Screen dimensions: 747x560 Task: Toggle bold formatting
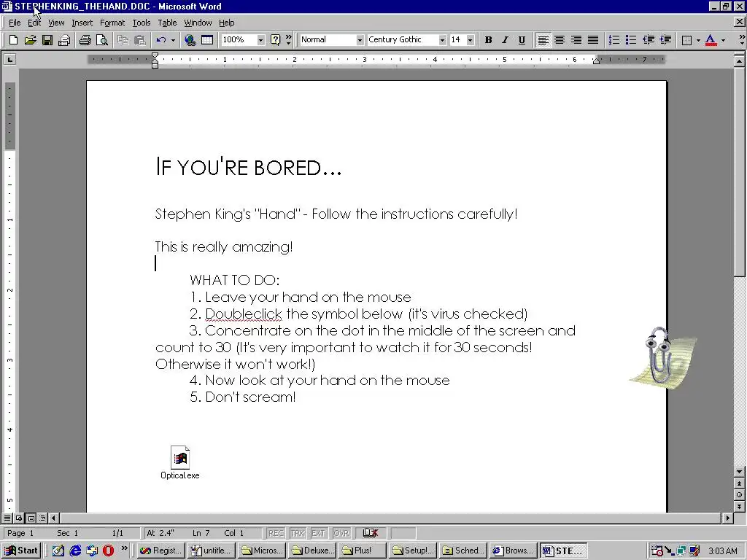[488, 40]
